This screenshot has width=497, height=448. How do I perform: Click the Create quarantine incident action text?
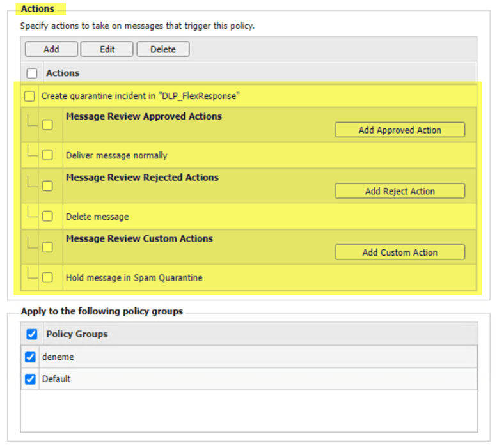(x=140, y=97)
